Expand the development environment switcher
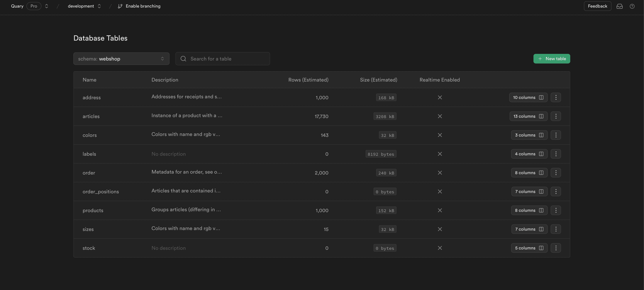Viewport: 644px width, 290px height. (x=99, y=6)
